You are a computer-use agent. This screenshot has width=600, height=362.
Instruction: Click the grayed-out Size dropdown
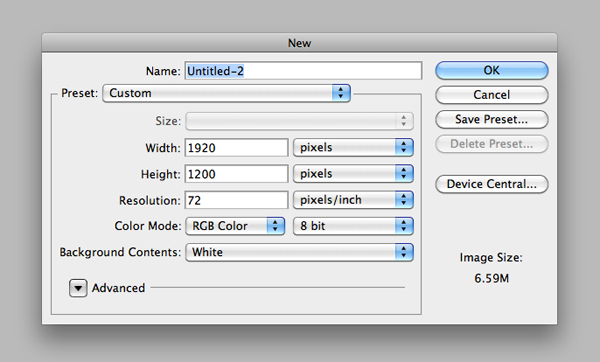(x=300, y=121)
